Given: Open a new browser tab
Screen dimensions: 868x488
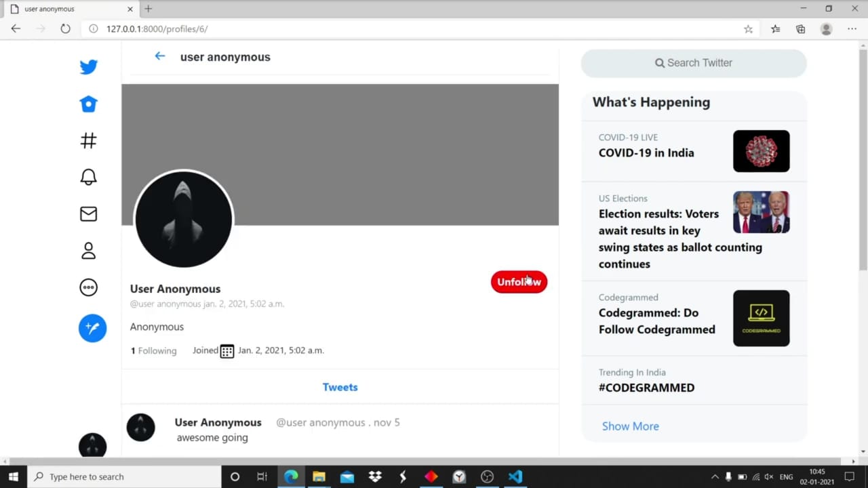Looking at the screenshot, I should click(x=148, y=9).
